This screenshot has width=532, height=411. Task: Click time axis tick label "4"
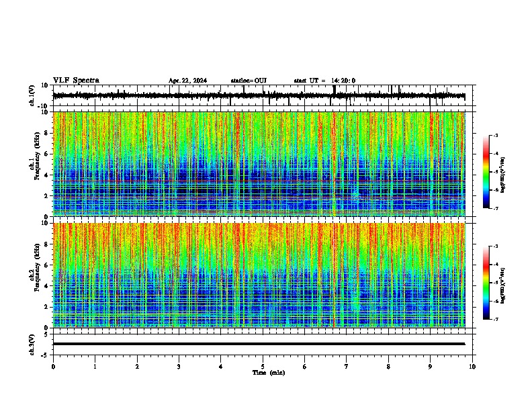(x=221, y=367)
